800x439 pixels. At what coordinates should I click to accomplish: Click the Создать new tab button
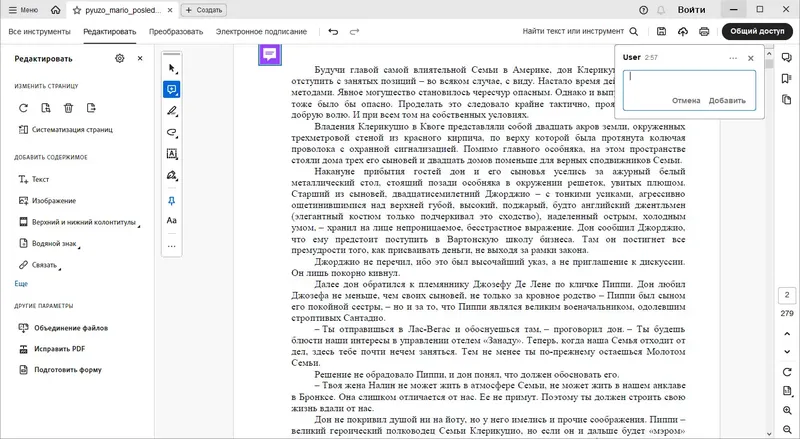tap(204, 10)
